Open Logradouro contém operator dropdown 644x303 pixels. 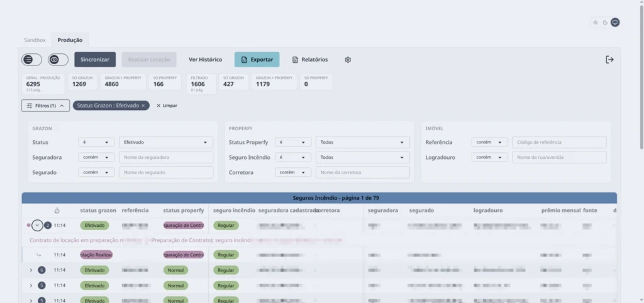(x=489, y=157)
